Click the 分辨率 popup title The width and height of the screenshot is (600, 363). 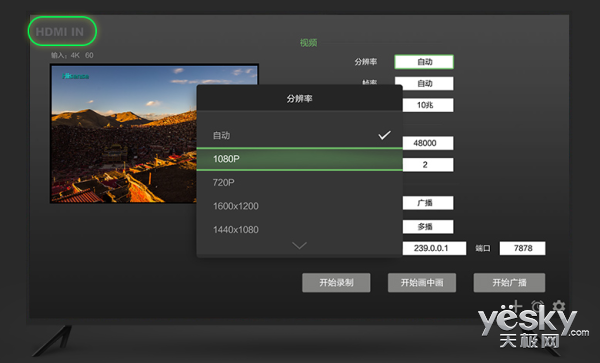(x=300, y=99)
